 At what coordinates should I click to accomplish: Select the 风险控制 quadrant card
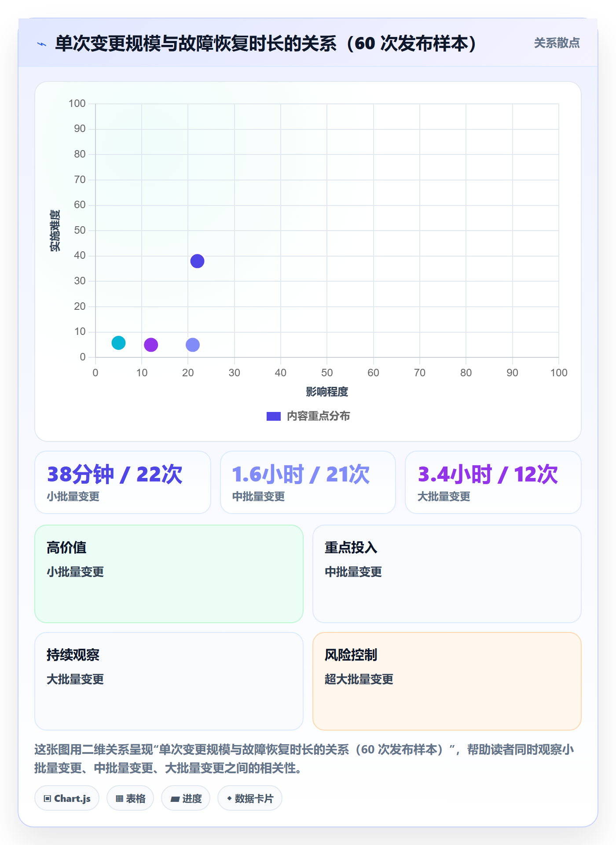coord(447,681)
